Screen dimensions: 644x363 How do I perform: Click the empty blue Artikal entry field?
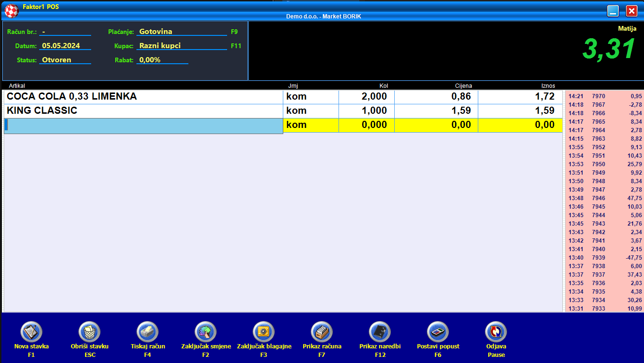coord(144,126)
